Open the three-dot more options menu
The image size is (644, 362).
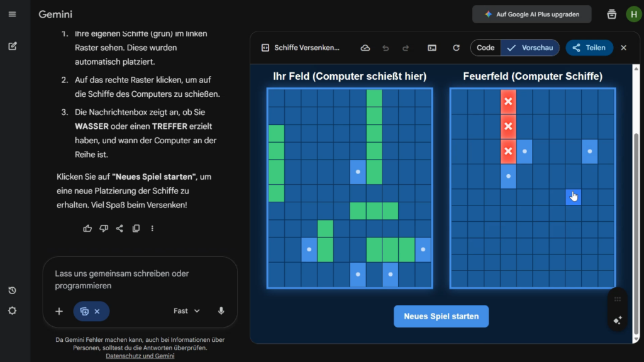click(152, 228)
